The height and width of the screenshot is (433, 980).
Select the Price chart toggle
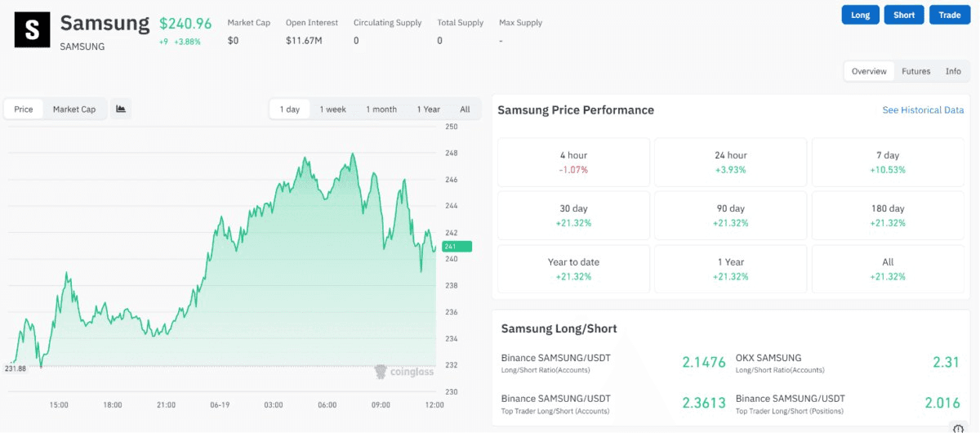point(24,109)
